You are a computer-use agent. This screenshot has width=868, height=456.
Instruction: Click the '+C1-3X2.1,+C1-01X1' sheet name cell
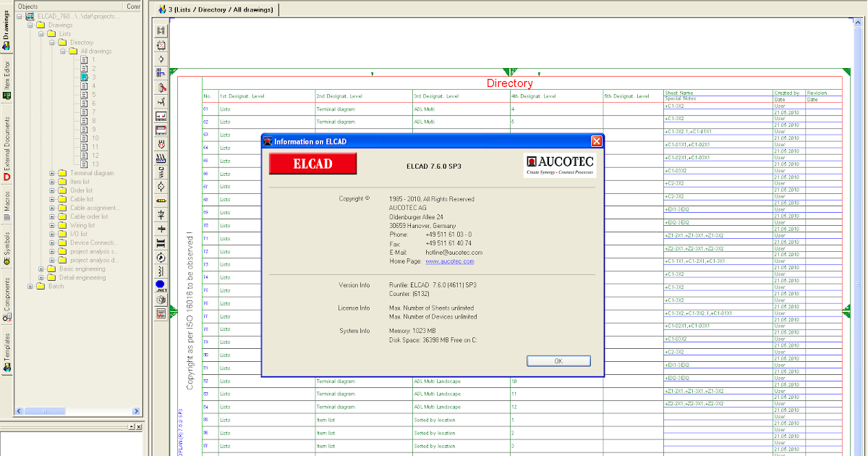coord(689,132)
